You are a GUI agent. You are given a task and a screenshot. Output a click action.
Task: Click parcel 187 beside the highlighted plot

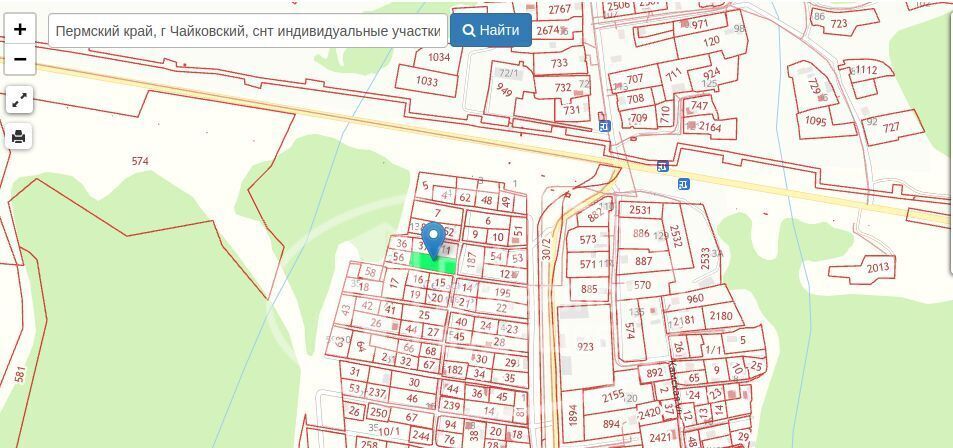(x=472, y=257)
